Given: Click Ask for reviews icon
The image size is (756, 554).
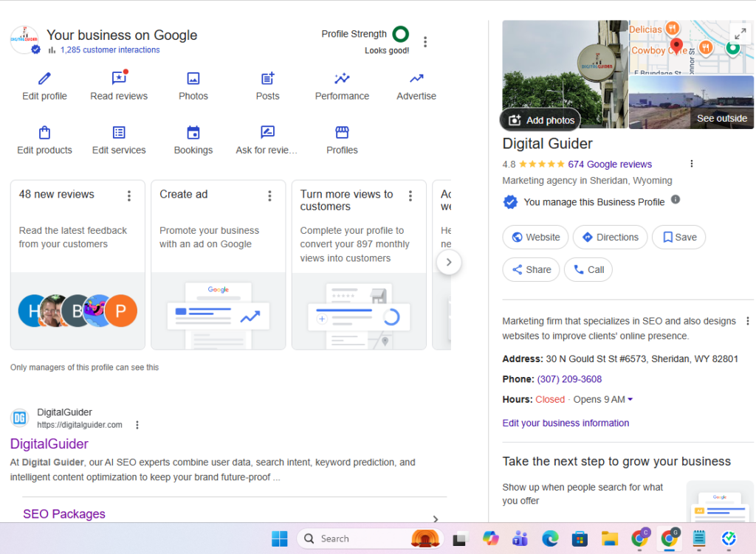Looking at the screenshot, I should (267, 132).
